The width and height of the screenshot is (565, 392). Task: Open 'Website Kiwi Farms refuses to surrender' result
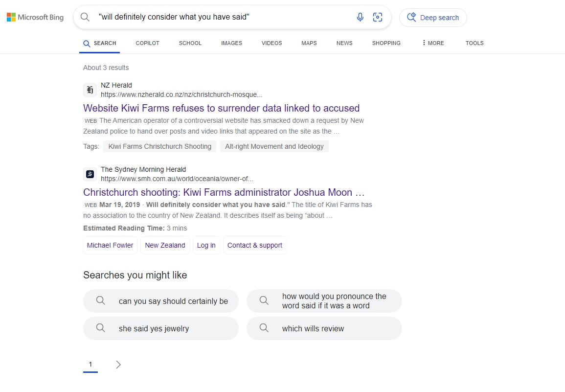pyautogui.click(x=221, y=108)
